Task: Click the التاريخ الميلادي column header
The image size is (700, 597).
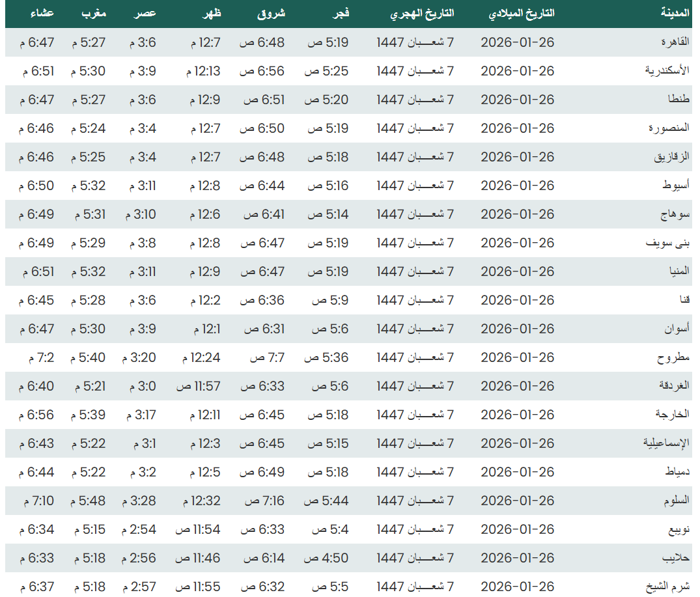Action: (x=521, y=14)
